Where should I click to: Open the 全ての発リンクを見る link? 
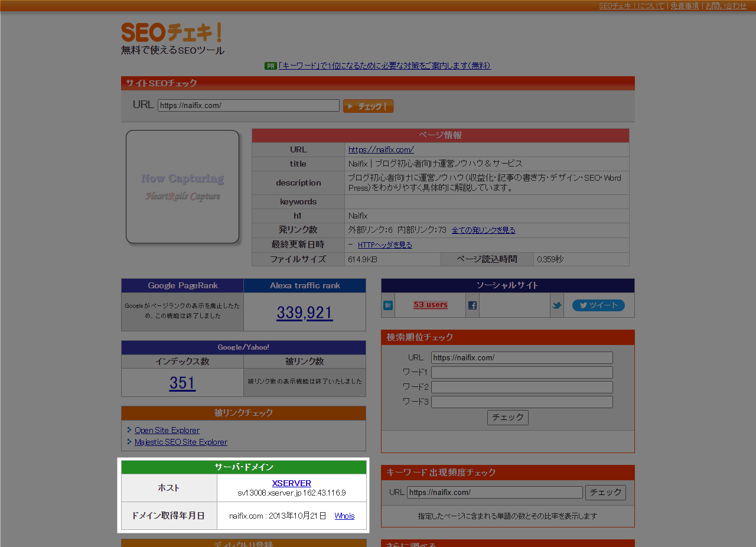point(484,230)
